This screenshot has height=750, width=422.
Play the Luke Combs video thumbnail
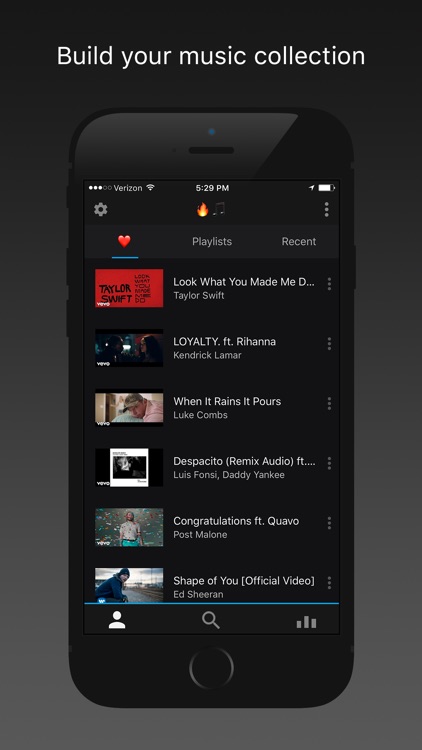(129, 408)
